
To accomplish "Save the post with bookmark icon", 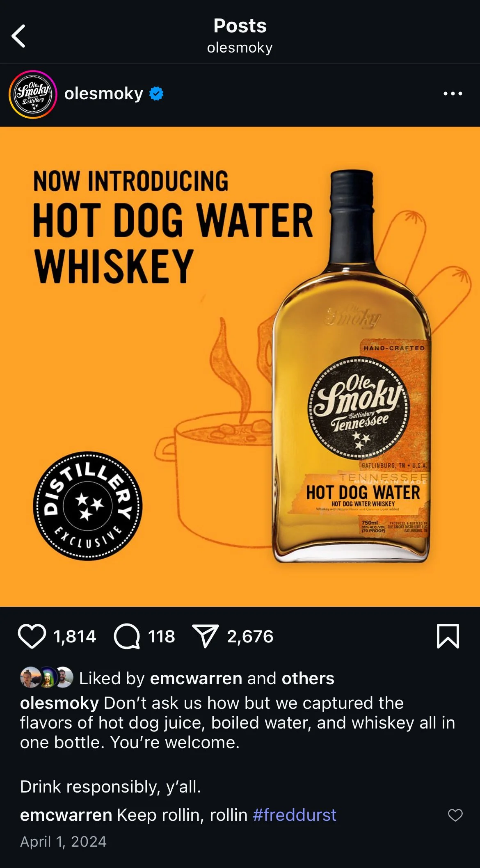I will [x=448, y=636].
